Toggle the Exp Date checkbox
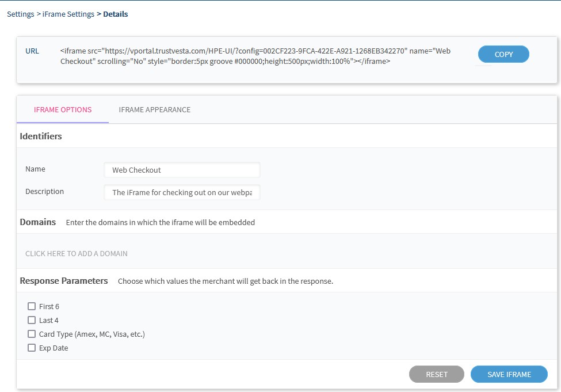The image size is (561, 392). point(32,348)
